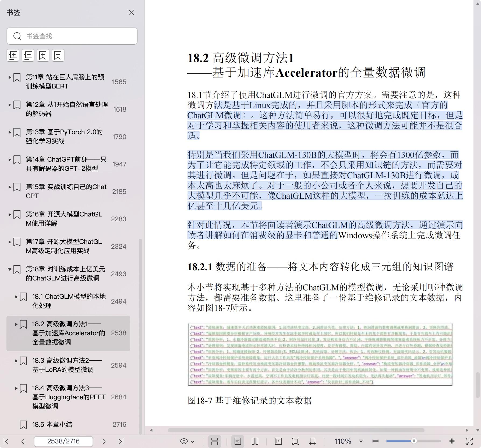481x448 pixels.
Task: Open bookmark 18.1 ChatGLM模型的本地化处理
Action: click(x=69, y=301)
